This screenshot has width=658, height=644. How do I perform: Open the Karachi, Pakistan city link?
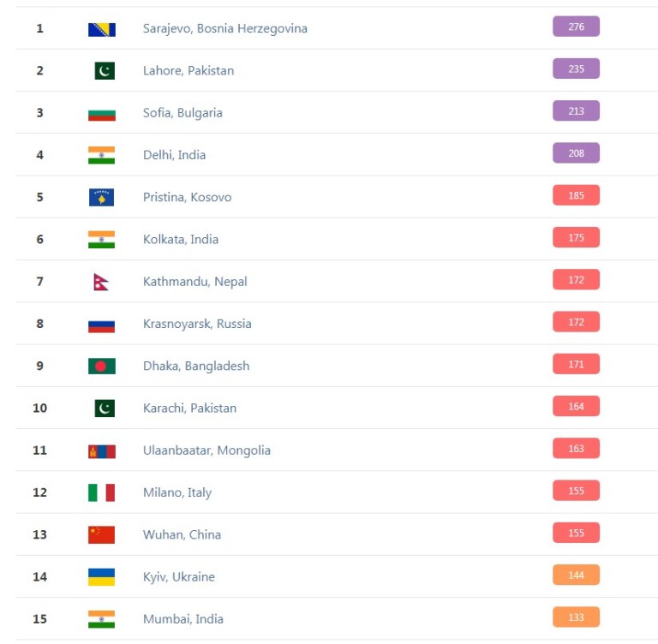(x=189, y=408)
